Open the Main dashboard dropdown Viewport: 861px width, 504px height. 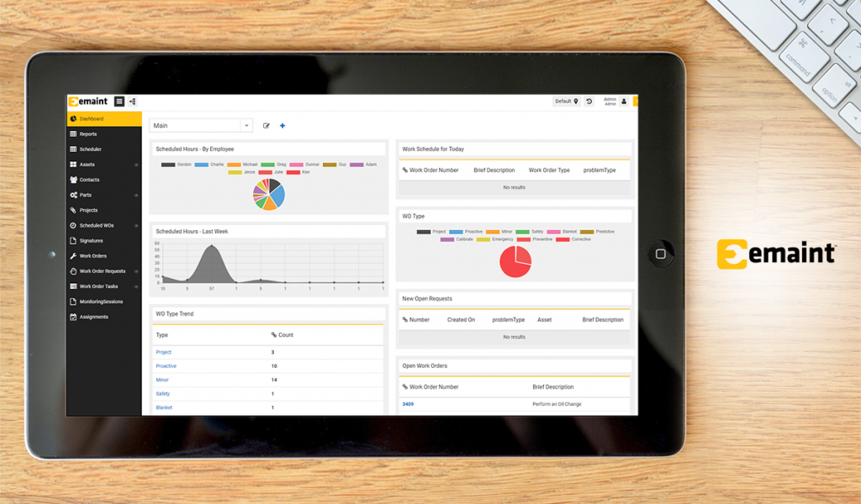(200, 124)
